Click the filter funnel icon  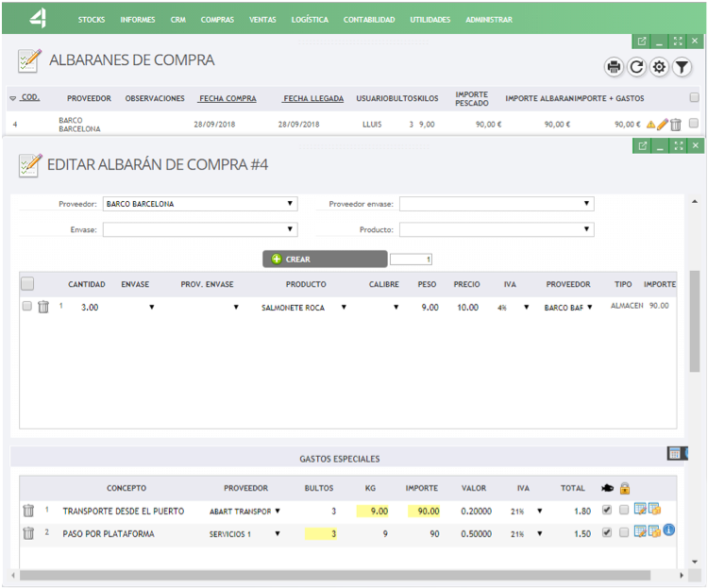pyautogui.click(x=682, y=67)
